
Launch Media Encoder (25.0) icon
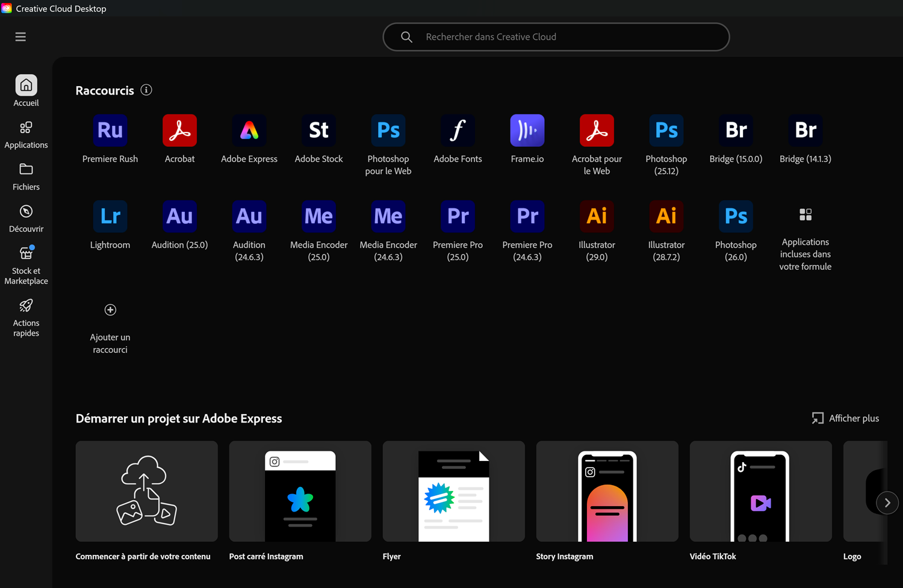[x=318, y=217]
